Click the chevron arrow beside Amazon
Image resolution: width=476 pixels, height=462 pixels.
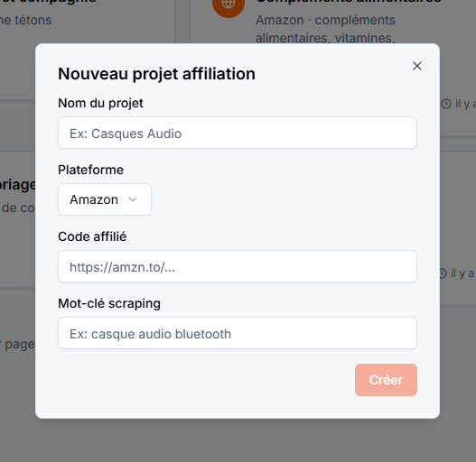(x=133, y=199)
